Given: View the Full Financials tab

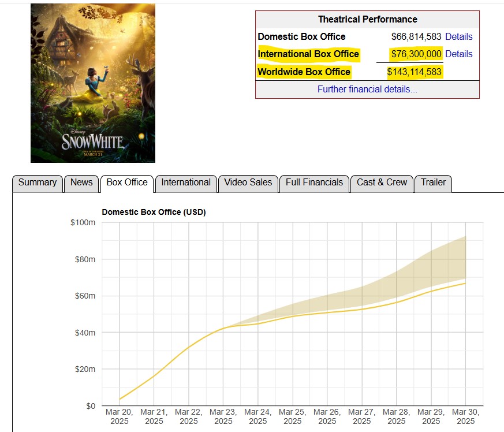Looking at the screenshot, I should tap(314, 183).
